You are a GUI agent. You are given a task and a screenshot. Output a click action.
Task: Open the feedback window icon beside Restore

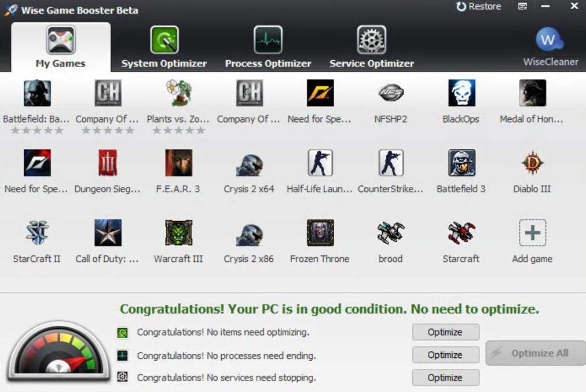point(522,6)
